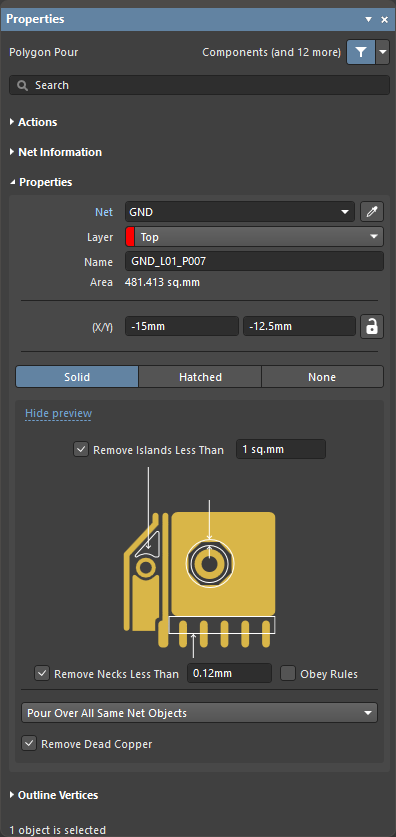Select the Solid fill mode tab
This screenshot has height=837, width=396.
tap(77, 376)
